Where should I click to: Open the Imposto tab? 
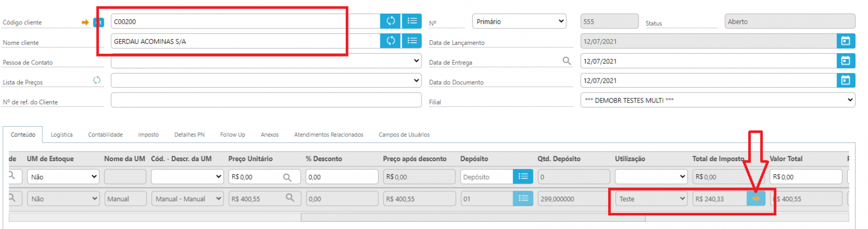(x=148, y=135)
